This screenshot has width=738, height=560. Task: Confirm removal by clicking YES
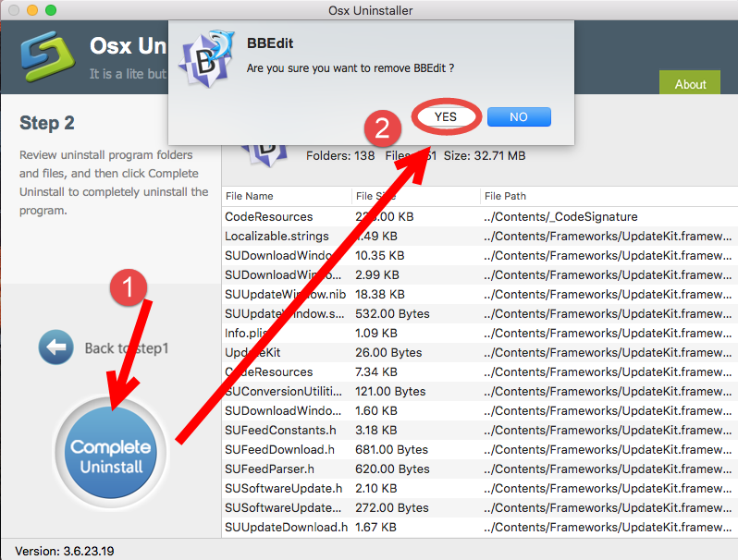pos(445,116)
